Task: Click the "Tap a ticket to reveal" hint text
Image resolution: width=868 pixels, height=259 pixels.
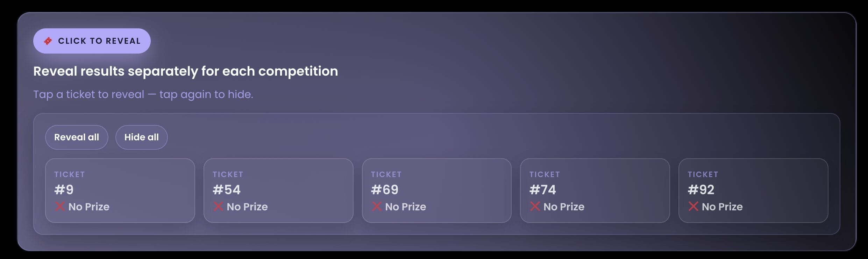Action: 143,94
